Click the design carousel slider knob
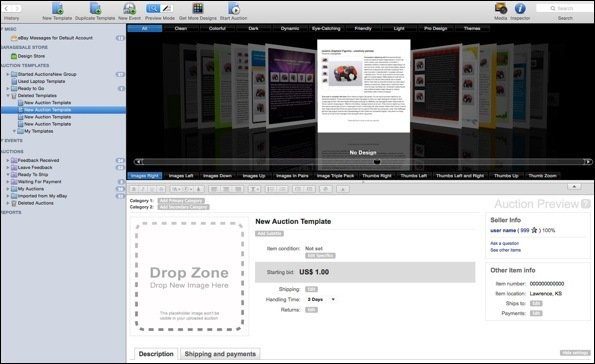This screenshot has height=364, width=595. pyautogui.click(x=376, y=162)
